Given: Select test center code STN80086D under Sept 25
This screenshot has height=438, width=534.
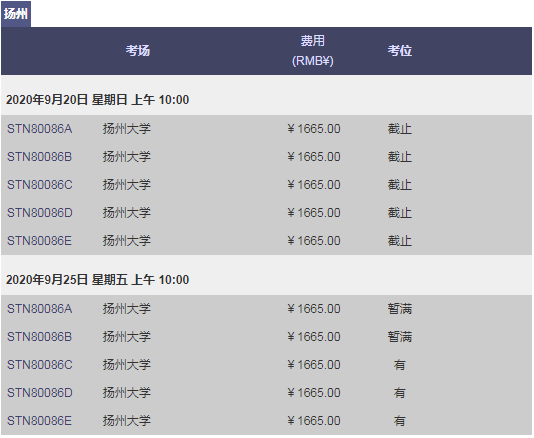Looking at the screenshot, I should click(40, 393).
